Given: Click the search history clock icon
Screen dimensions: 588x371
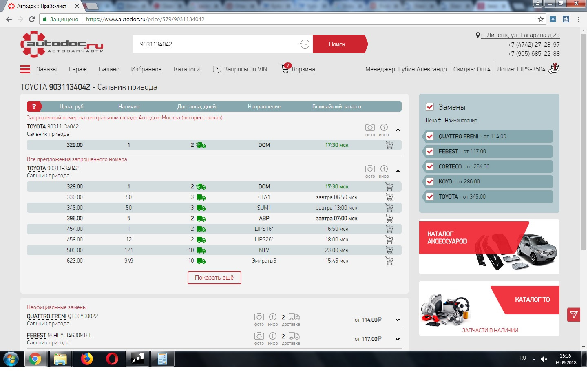Looking at the screenshot, I should [305, 44].
